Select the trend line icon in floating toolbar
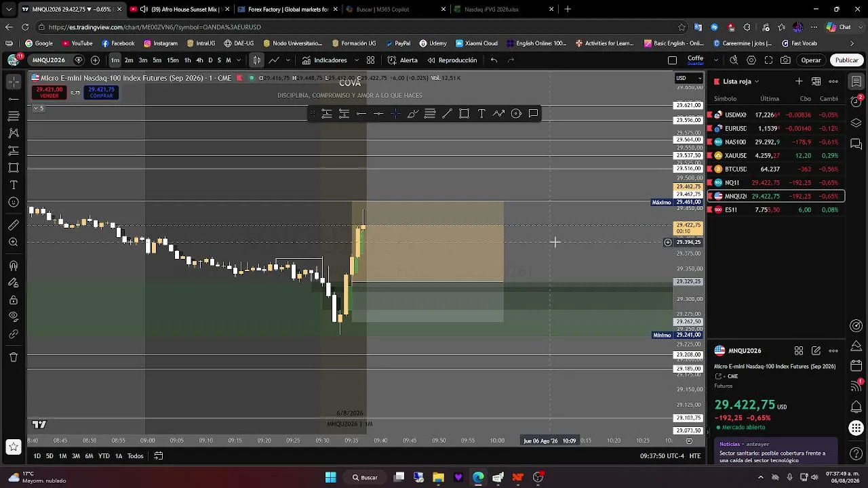 click(447, 114)
